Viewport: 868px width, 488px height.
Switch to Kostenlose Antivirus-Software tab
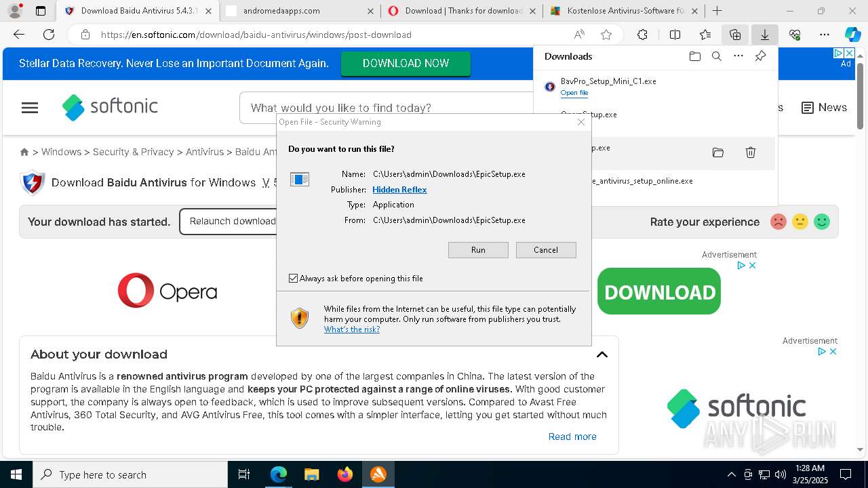[x=624, y=11]
